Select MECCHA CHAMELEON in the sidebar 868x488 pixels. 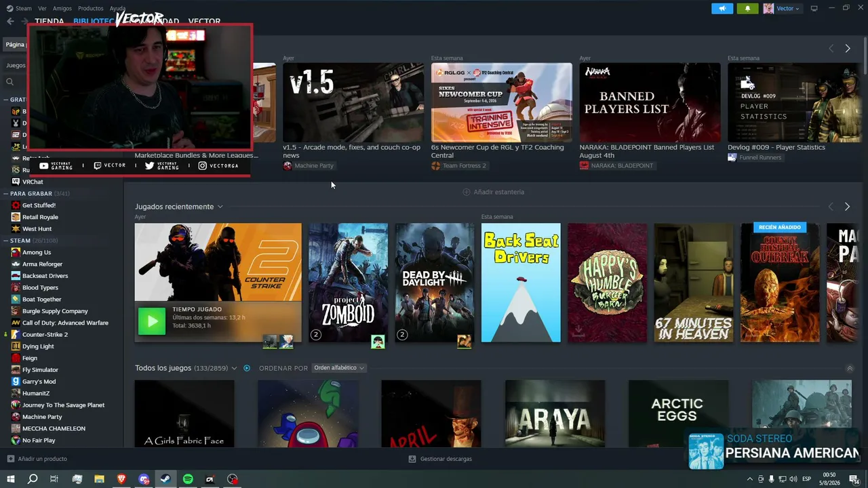pos(54,428)
